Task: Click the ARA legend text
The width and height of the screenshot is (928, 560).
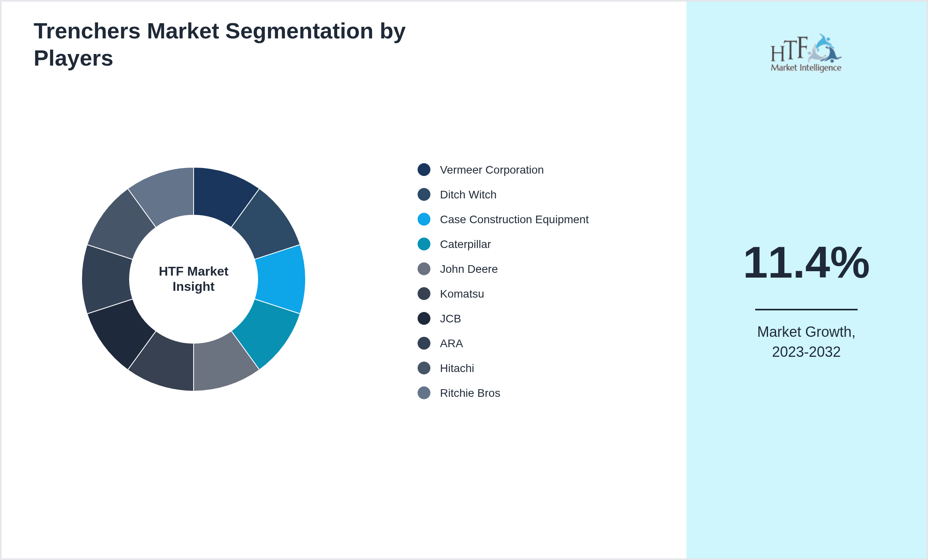Action: (x=451, y=343)
